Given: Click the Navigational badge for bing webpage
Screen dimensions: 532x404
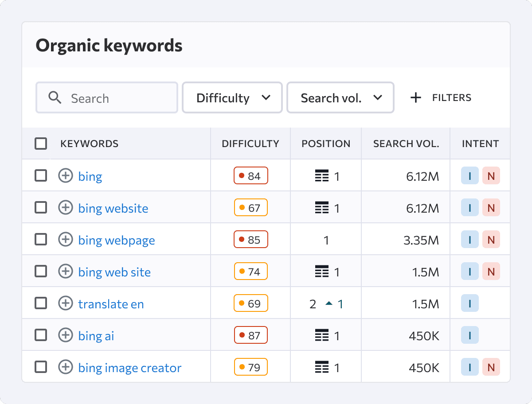Looking at the screenshot, I should (491, 240).
